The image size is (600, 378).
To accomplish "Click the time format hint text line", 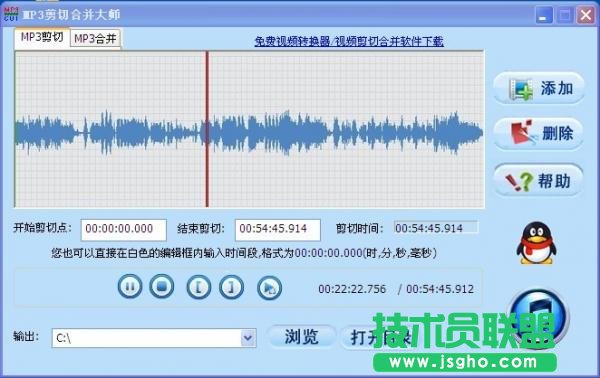I will 244,253.
